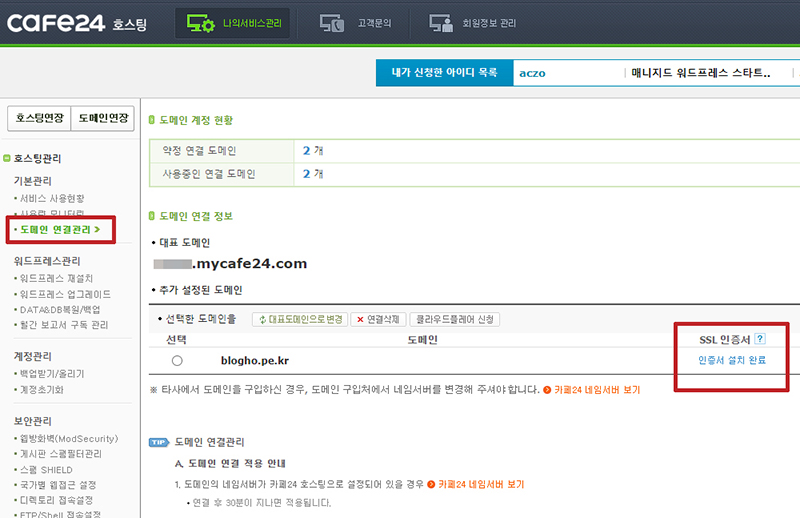Click 계정관리 sidebar heading
800x518 pixels.
click(33, 356)
